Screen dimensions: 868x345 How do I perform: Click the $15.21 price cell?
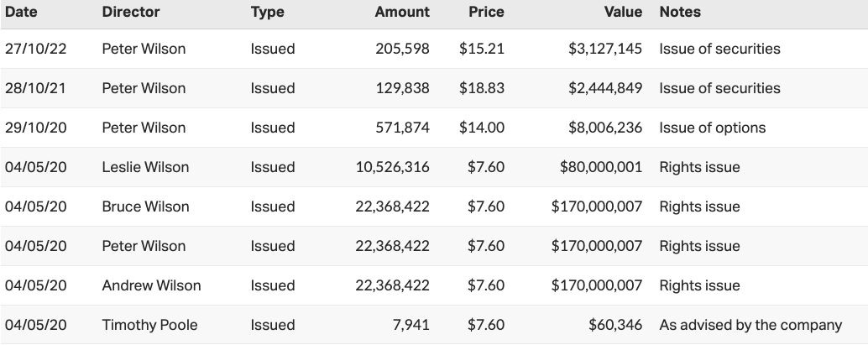pyautogui.click(x=482, y=49)
